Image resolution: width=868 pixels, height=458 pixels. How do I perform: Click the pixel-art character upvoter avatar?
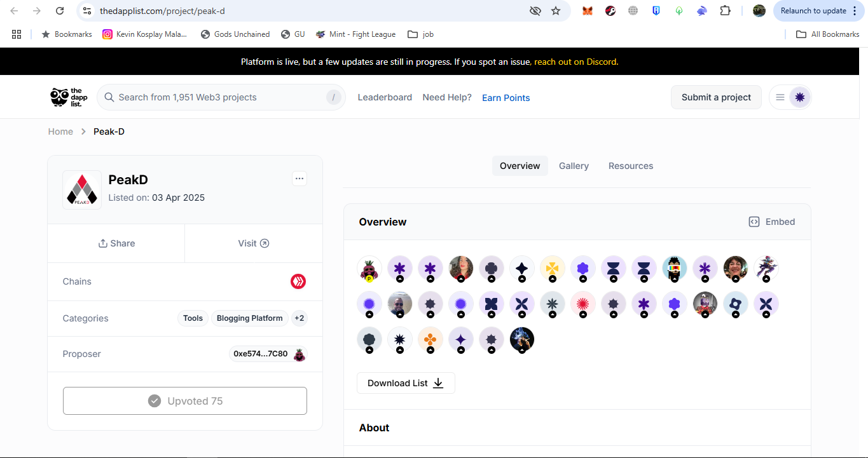click(674, 268)
